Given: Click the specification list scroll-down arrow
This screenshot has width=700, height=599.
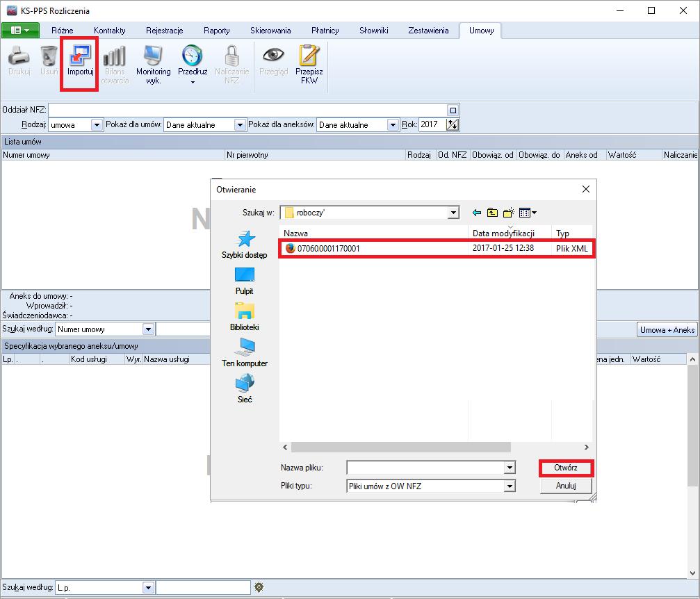Looking at the screenshot, I should 692,573.
